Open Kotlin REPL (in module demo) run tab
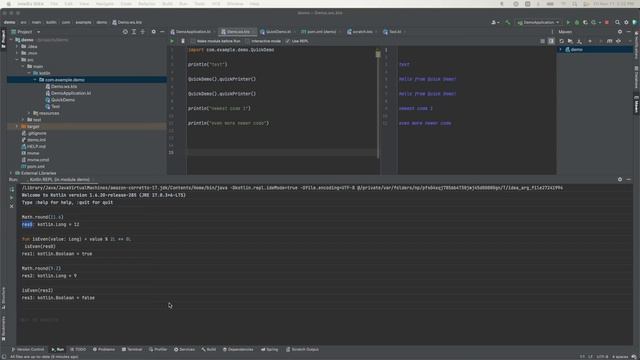 click(59, 180)
